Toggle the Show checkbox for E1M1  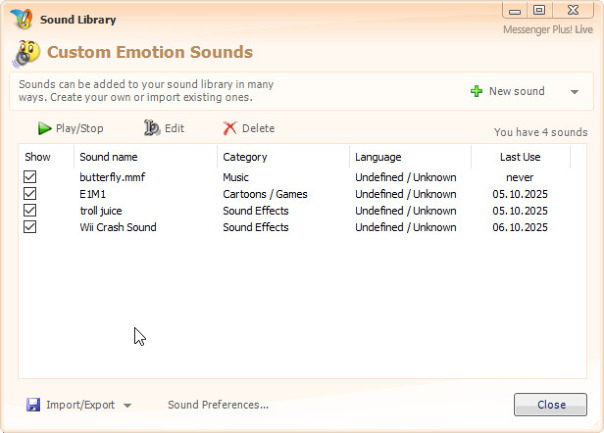(30, 194)
